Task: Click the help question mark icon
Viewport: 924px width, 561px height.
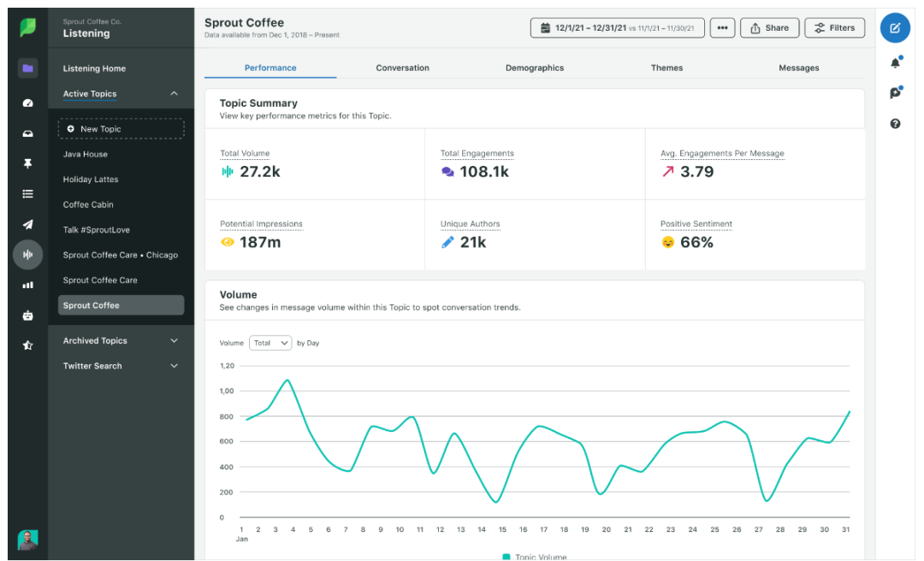Action: click(895, 124)
